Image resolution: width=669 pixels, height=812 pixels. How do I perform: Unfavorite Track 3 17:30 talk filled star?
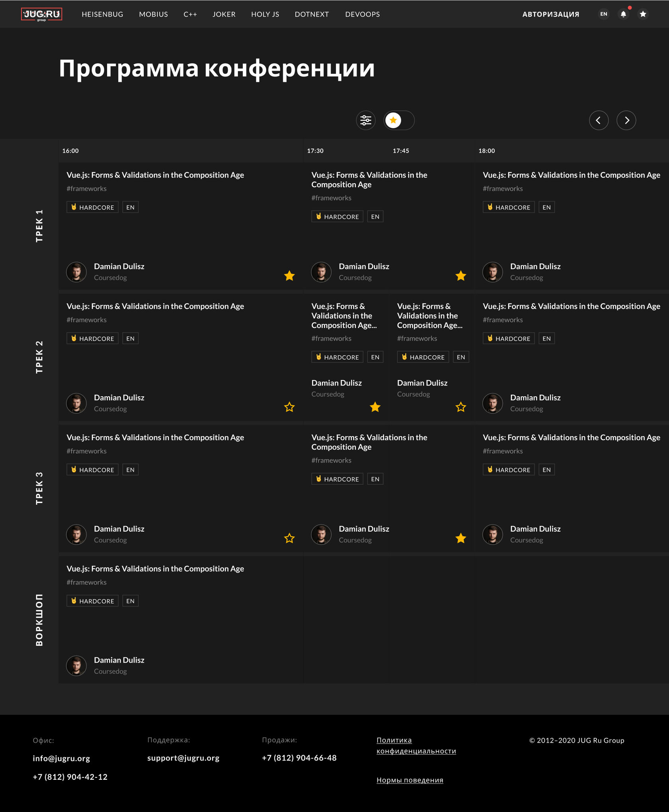[x=461, y=538]
